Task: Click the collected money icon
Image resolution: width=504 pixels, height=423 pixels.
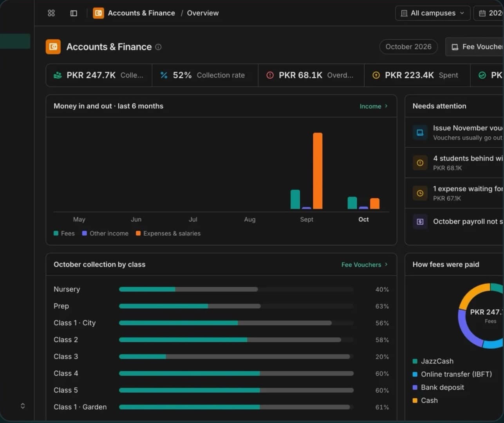Action: (x=58, y=75)
